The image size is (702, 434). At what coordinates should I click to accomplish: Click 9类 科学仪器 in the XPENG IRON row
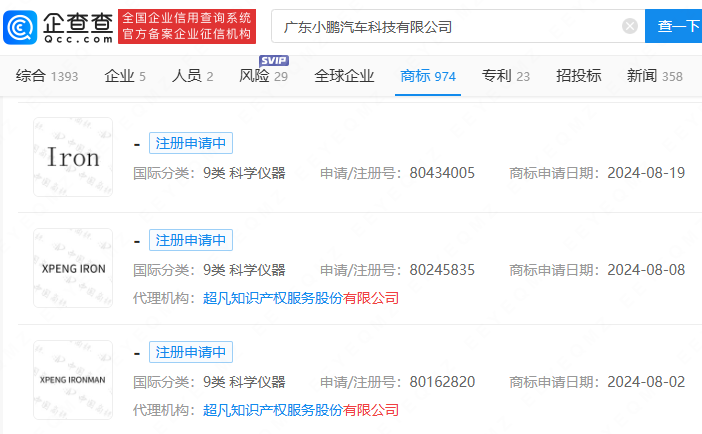pos(244,270)
